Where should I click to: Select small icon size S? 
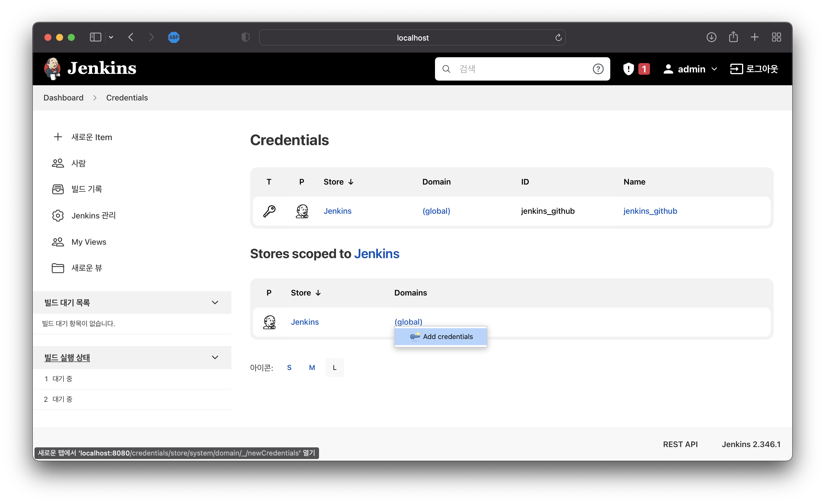(289, 367)
